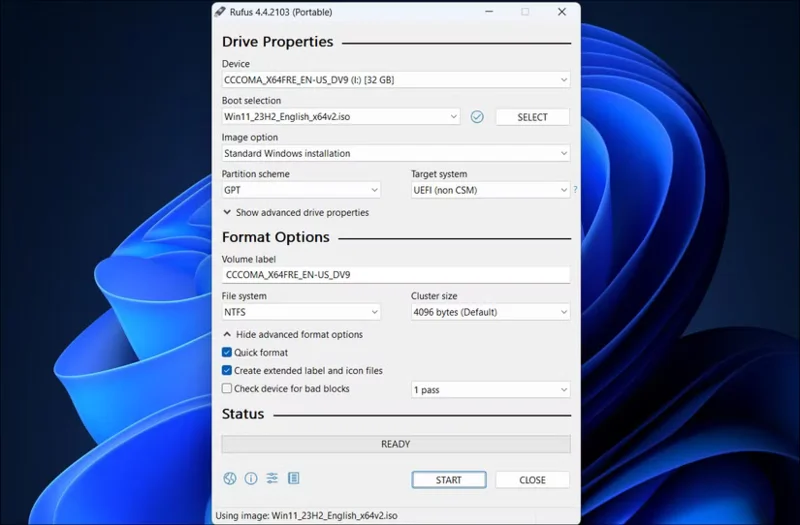Click the Rufus USB title bar icon
The width and height of the screenshot is (800, 525).
pos(221,12)
